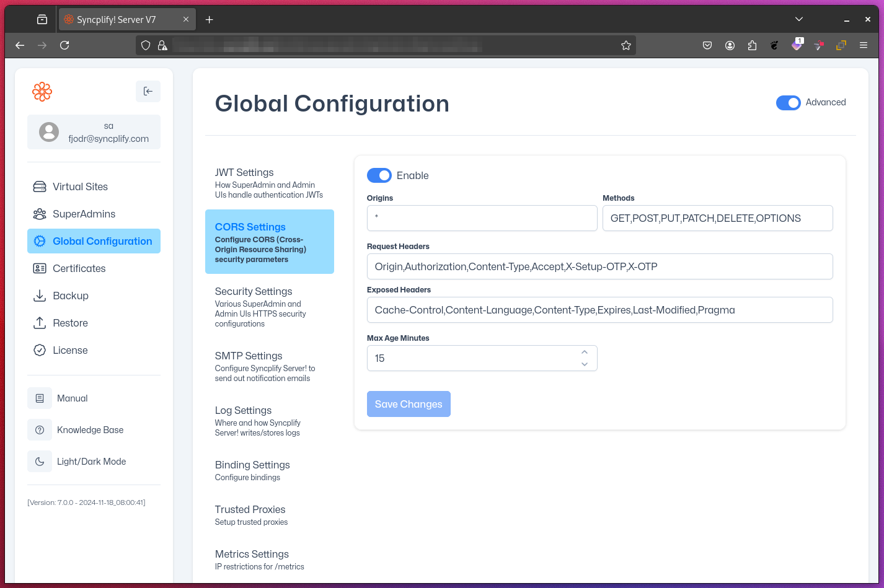Click the Global Configuration gear icon
884x588 pixels.
point(40,241)
